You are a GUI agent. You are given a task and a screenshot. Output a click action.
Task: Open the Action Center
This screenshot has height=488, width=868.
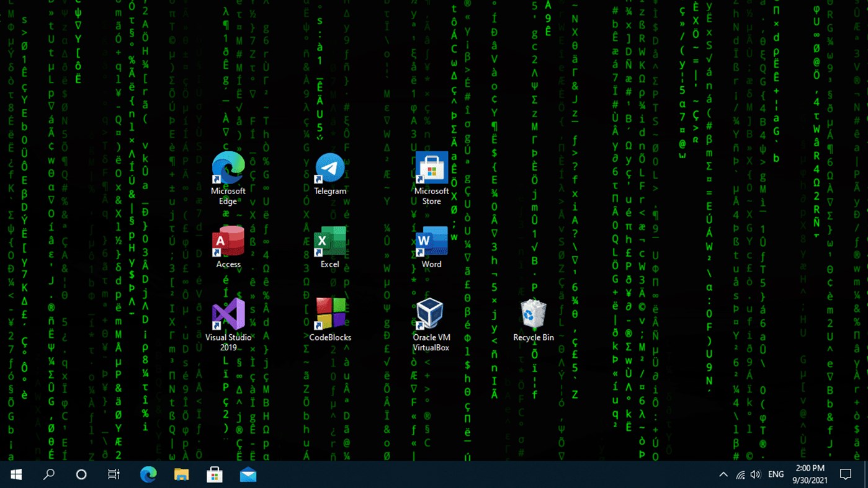click(x=845, y=474)
